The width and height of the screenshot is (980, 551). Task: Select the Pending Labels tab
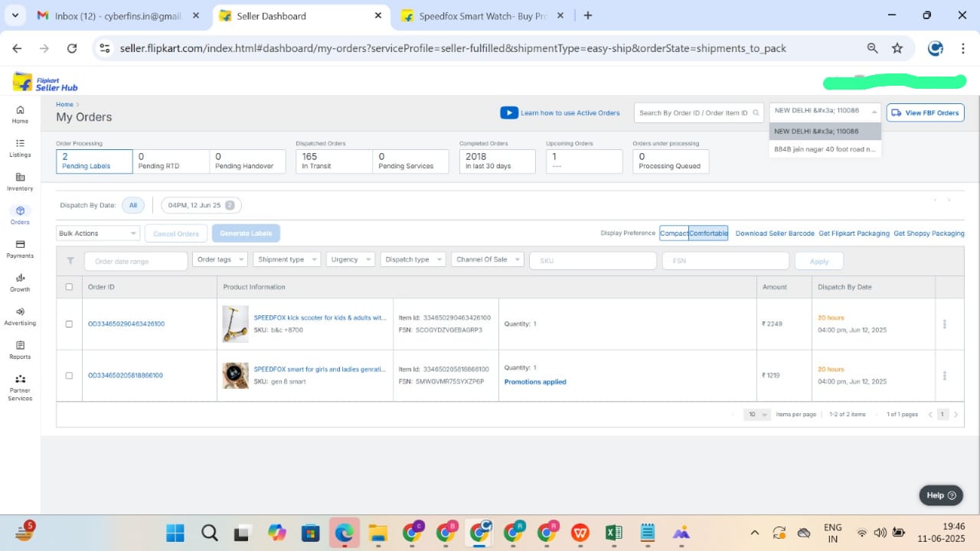pos(94,161)
